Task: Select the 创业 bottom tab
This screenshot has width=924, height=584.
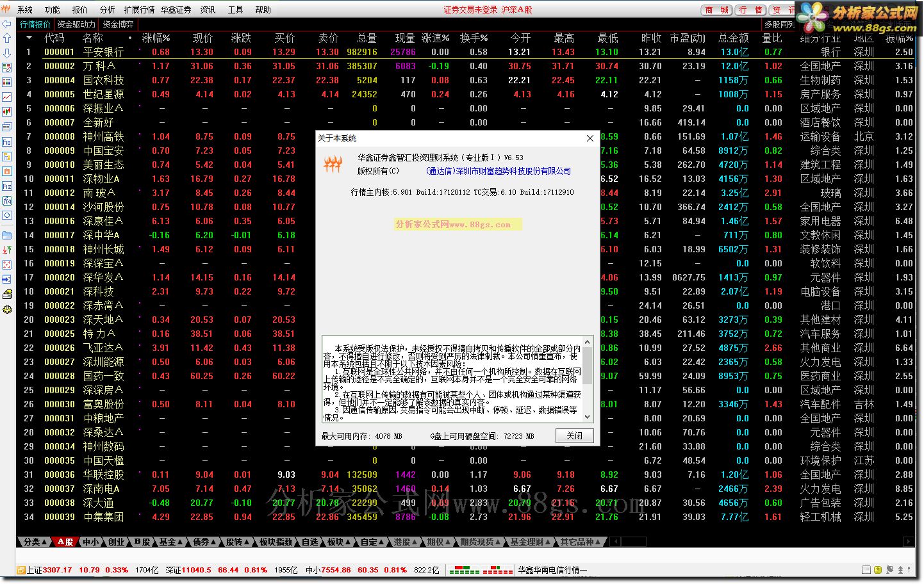Action: point(116,542)
